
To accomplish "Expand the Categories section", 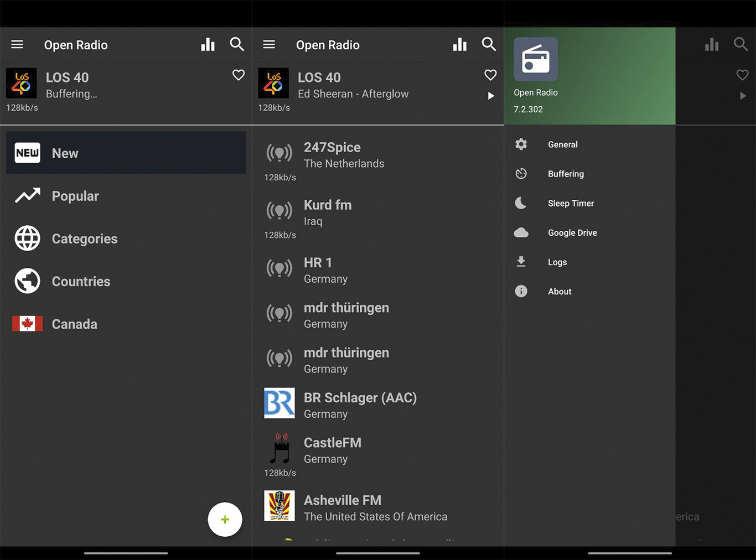I will [84, 238].
